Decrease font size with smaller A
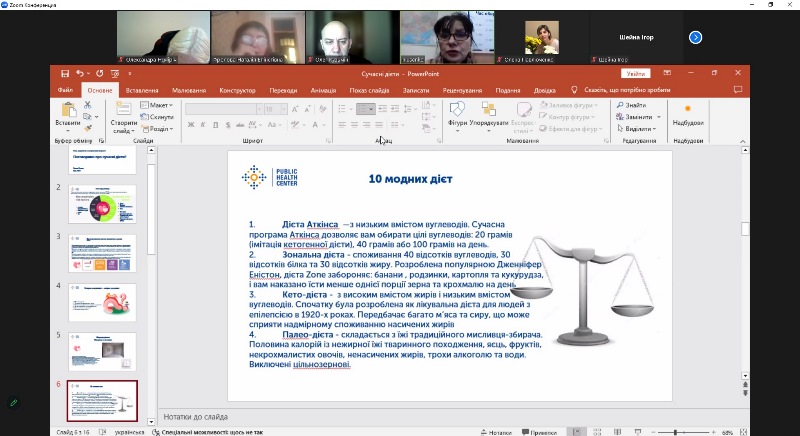The image size is (800, 436). pos(307,109)
